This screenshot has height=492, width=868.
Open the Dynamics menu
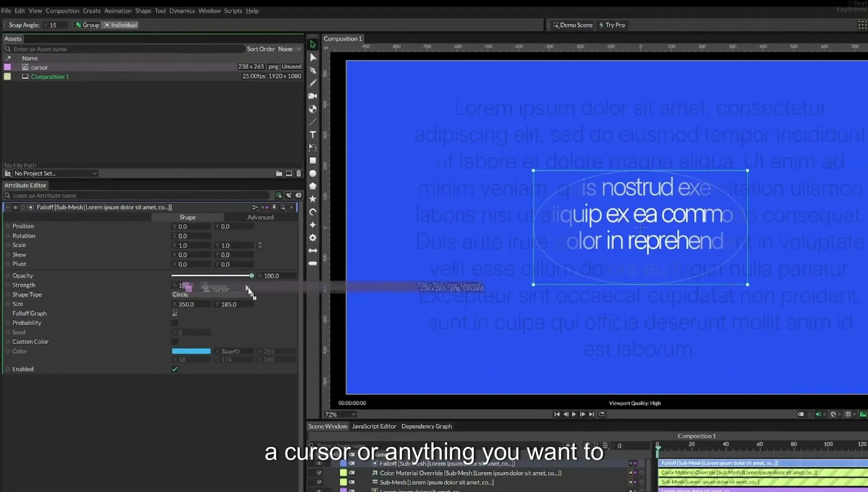pos(182,11)
